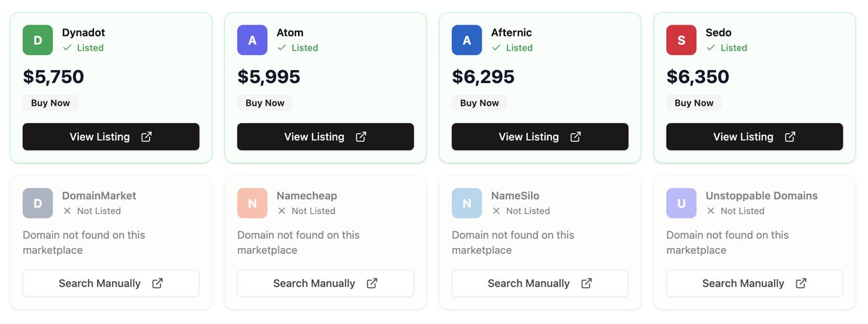The image size is (868, 324).
Task: Click the external link icon on Sedo listing
Action: coord(791,137)
